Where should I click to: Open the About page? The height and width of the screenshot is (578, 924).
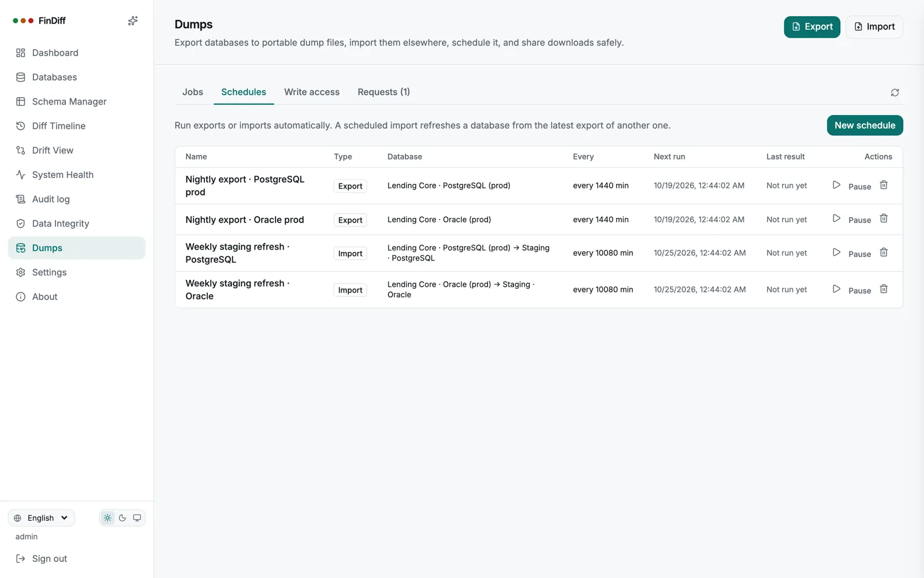(x=77, y=297)
